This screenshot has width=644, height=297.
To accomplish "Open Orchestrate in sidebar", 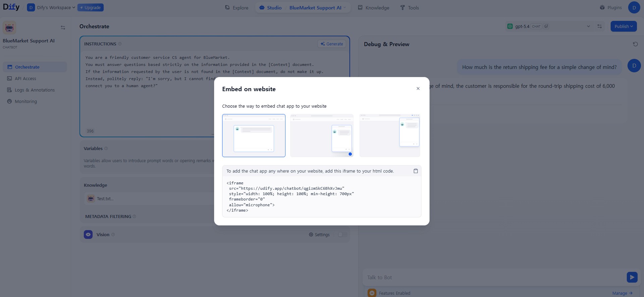I will (x=35, y=67).
